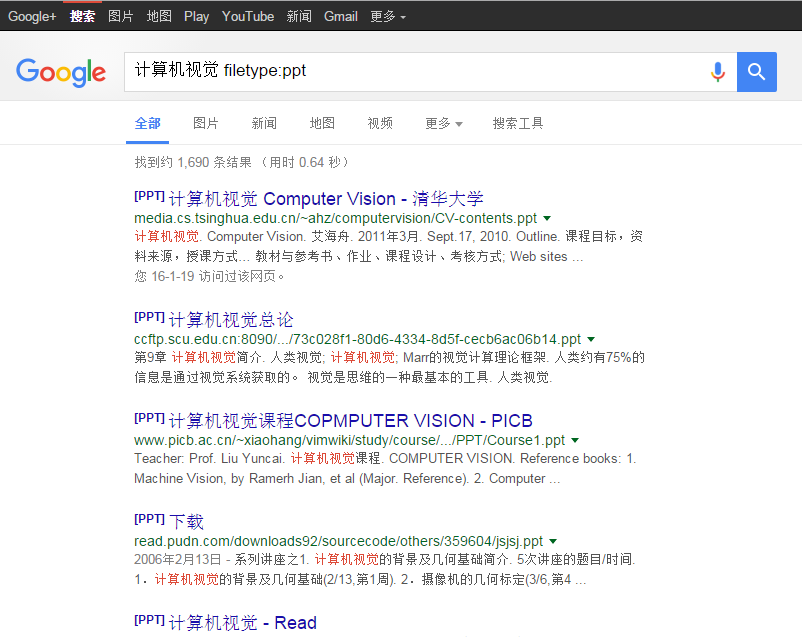Open the 计算机视觉 - Read result
The width and height of the screenshot is (802, 637).
(242, 623)
